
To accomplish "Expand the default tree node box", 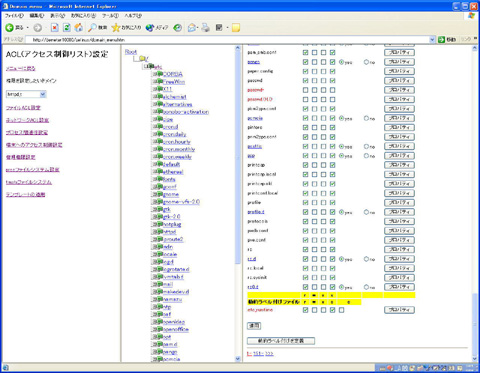I will (x=155, y=164).
